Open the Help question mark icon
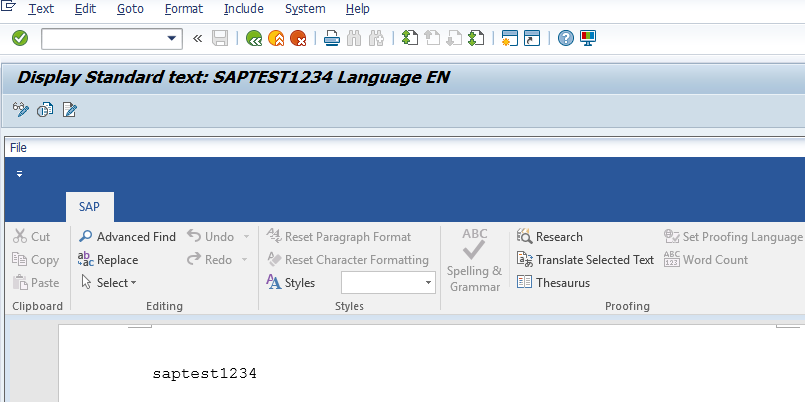This screenshot has height=402, width=805. 565,39
